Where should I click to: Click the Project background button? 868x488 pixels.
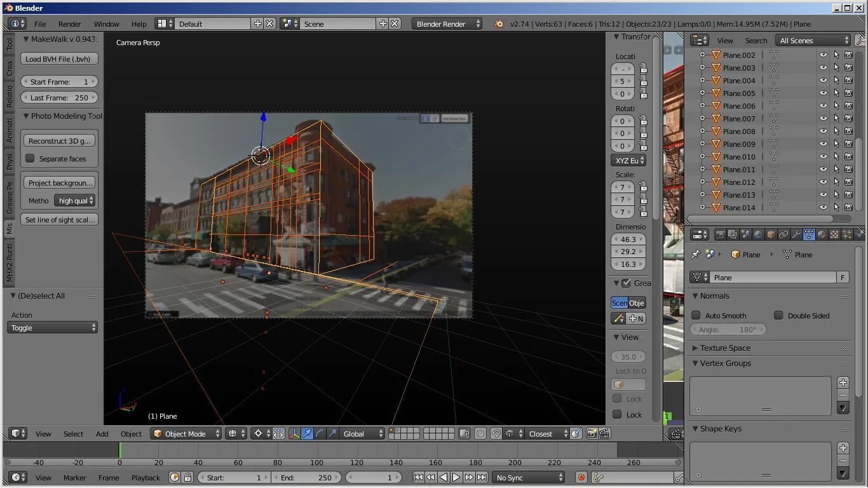point(60,183)
